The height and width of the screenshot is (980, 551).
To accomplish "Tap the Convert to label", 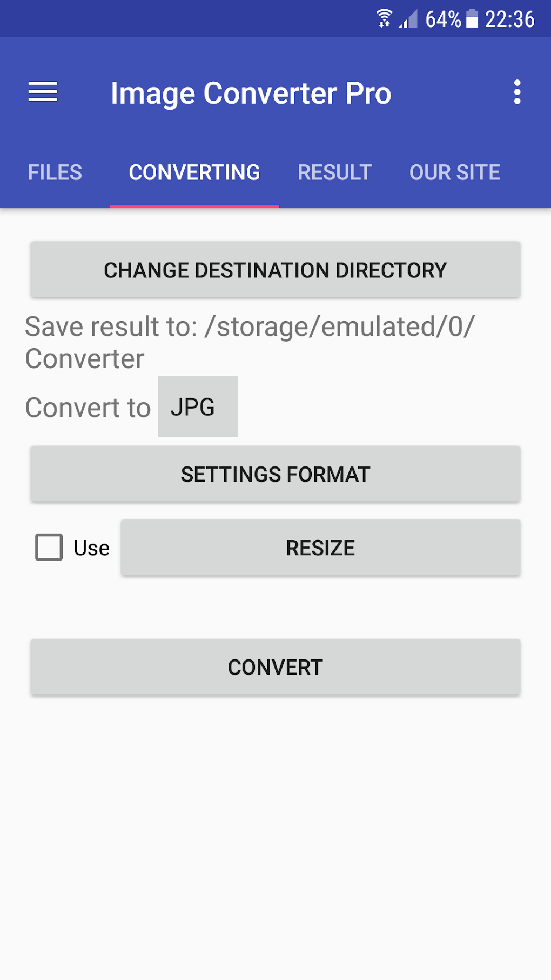I will point(88,408).
